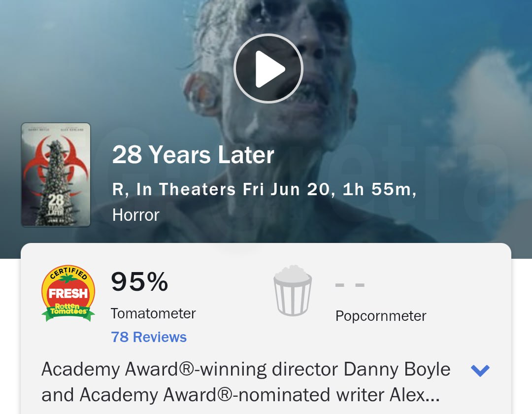The image size is (532, 414).
Task: Open the 78 Reviews link
Action: [149, 337]
